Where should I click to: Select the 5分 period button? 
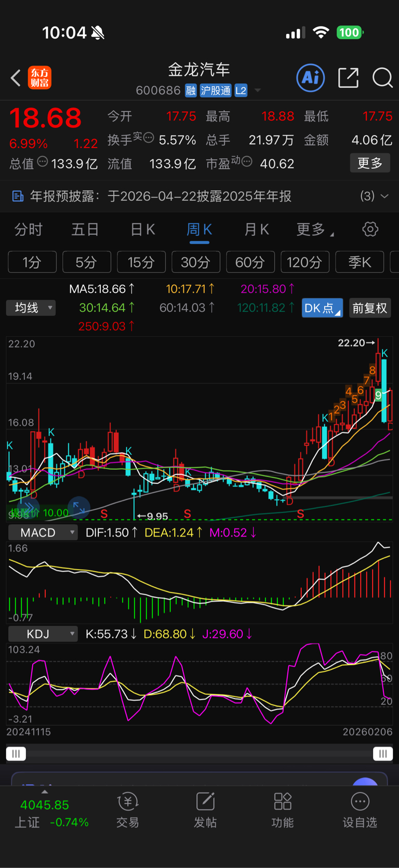pyautogui.click(x=87, y=262)
